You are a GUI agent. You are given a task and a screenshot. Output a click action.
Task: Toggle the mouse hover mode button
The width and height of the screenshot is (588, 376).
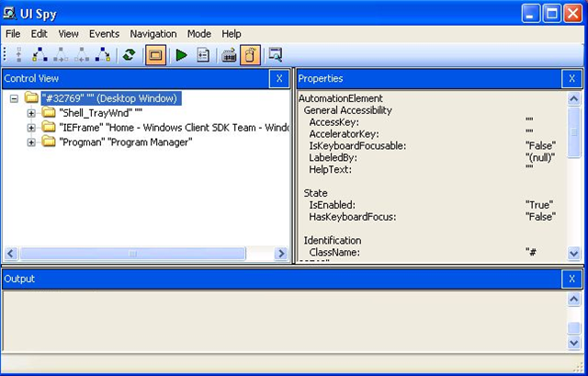click(250, 55)
